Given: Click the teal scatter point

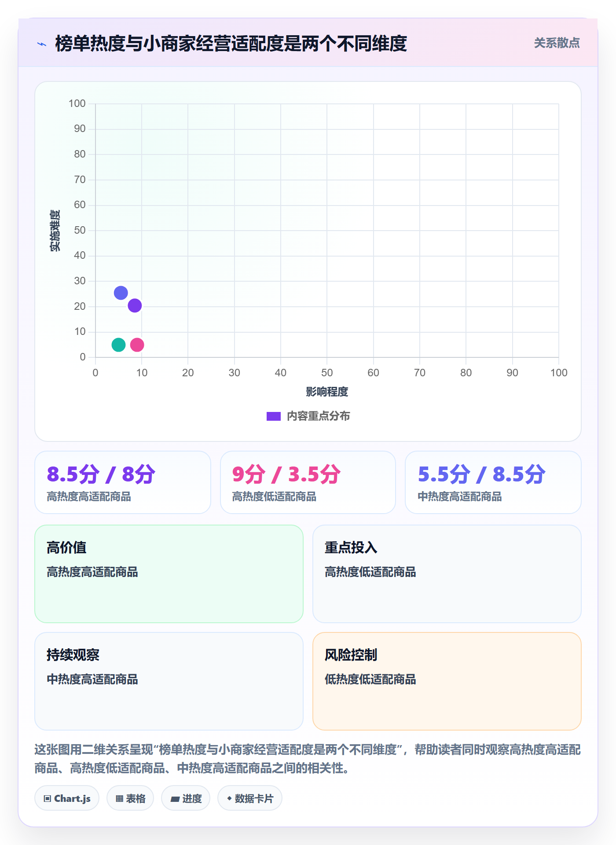Looking at the screenshot, I should pyautogui.click(x=118, y=345).
